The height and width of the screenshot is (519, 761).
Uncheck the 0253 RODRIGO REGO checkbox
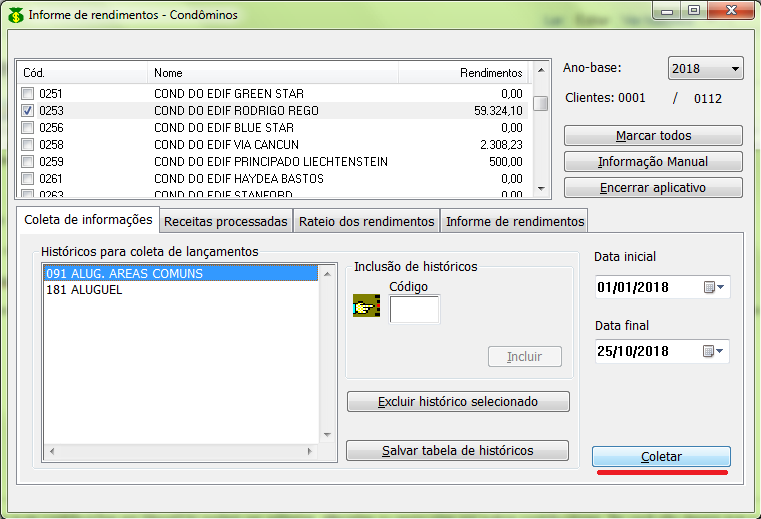[x=28, y=111]
